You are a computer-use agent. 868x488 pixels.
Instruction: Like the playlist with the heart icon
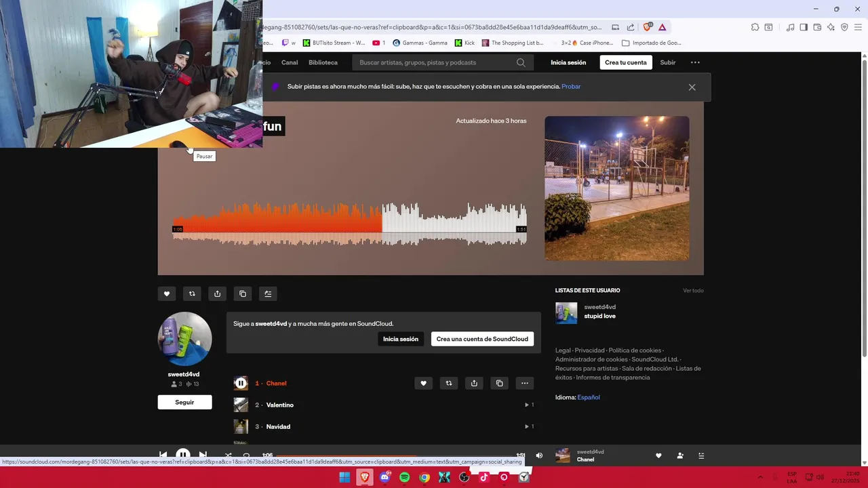point(167,293)
